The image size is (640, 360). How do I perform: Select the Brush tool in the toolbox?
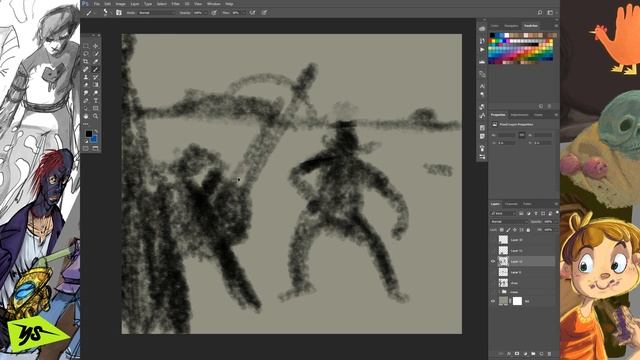[x=96, y=69]
